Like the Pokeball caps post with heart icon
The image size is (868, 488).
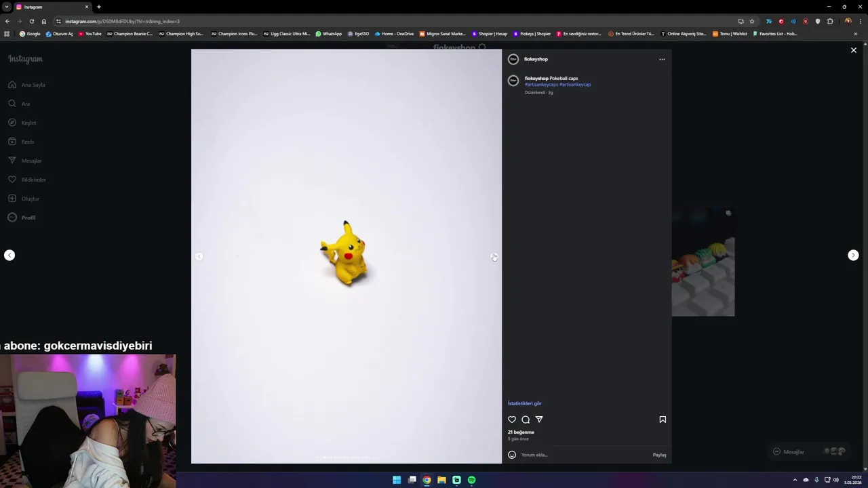click(512, 420)
